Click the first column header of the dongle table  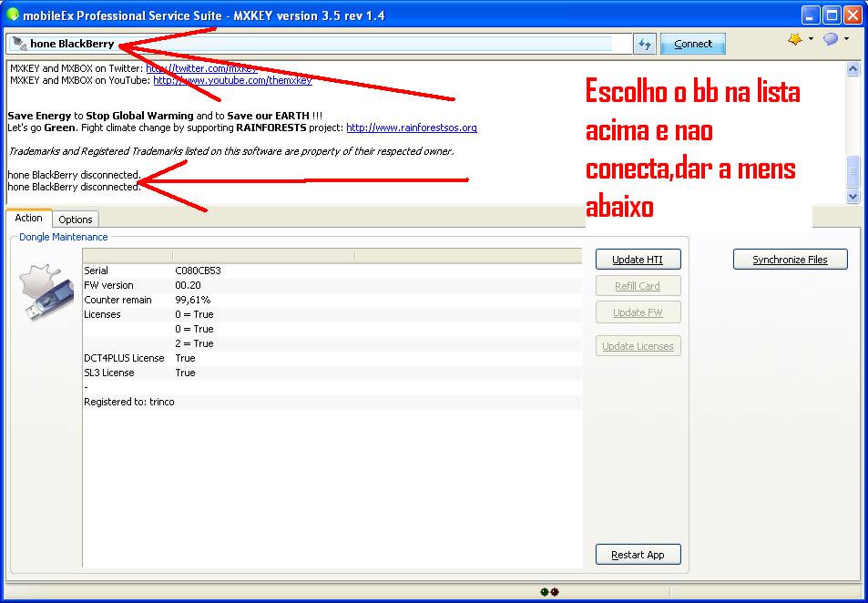click(x=128, y=255)
